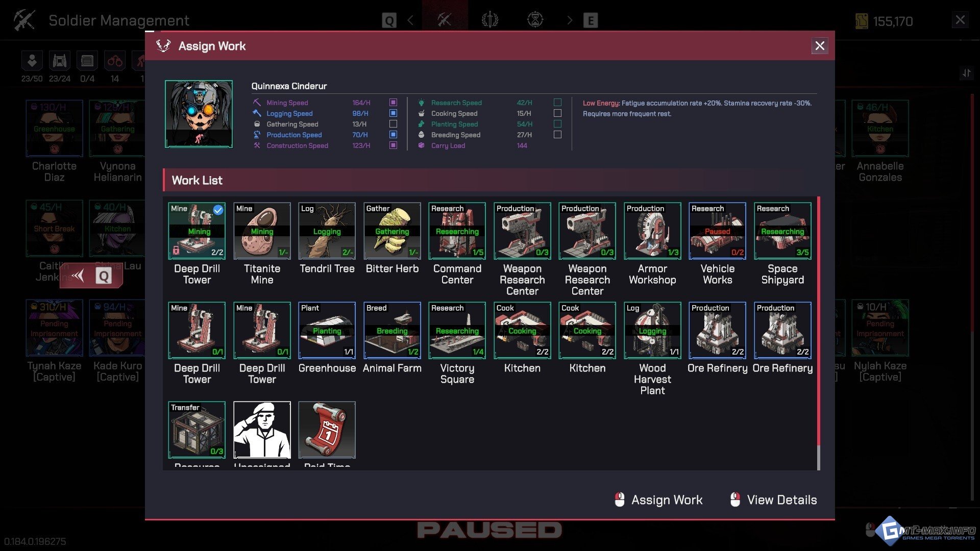Click the gold currency icon
This screenshot has width=980, height=551.
[x=862, y=21]
